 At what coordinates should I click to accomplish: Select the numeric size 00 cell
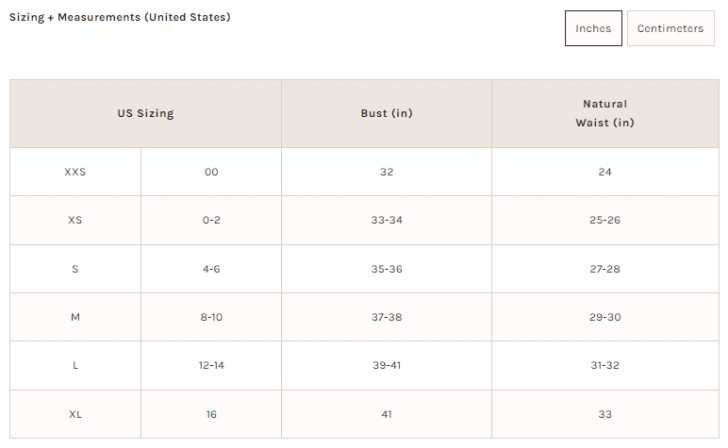[x=211, y=172]
